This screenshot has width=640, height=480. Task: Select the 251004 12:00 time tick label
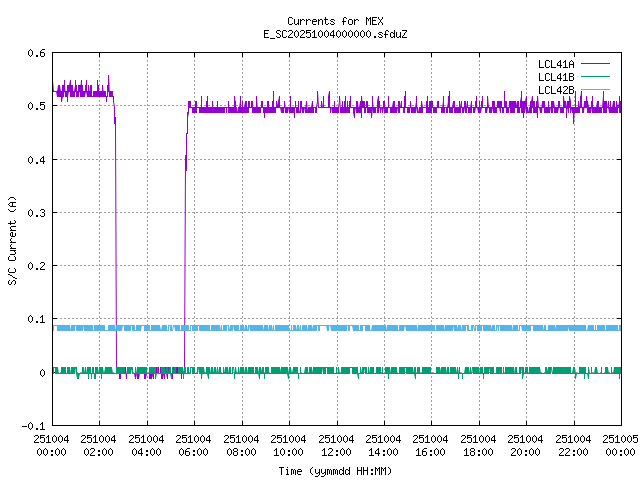(x=336, y=444)
